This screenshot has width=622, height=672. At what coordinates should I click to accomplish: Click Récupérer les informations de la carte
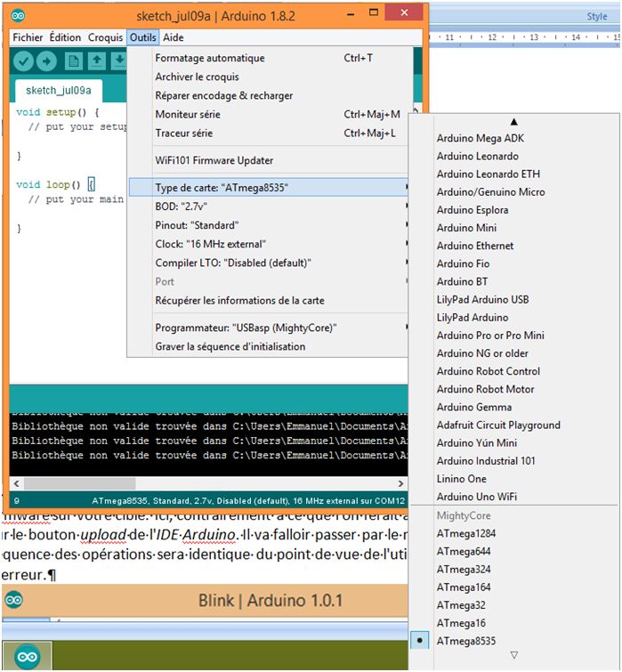268,301
